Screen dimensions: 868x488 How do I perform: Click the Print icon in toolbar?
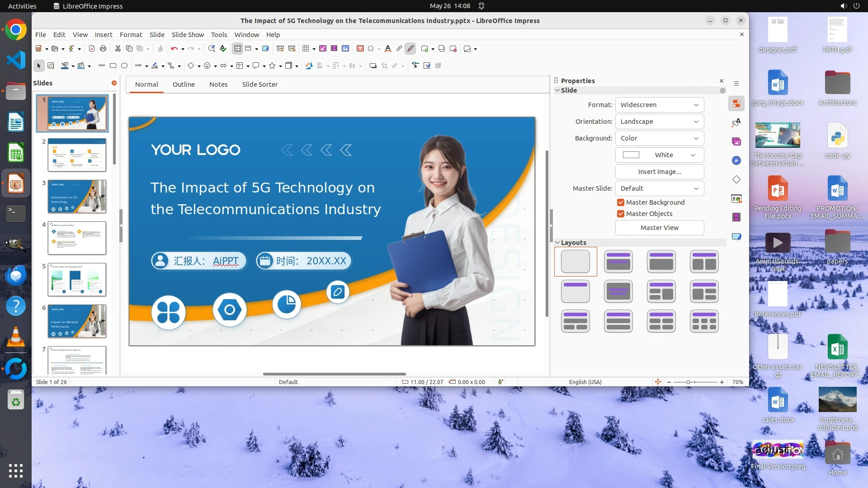point(103,49)
